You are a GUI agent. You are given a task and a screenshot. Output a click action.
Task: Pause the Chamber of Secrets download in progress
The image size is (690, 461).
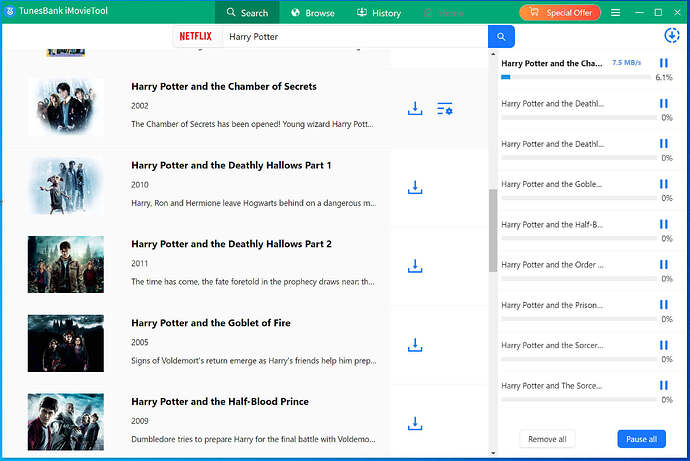(x=664, y=63)
